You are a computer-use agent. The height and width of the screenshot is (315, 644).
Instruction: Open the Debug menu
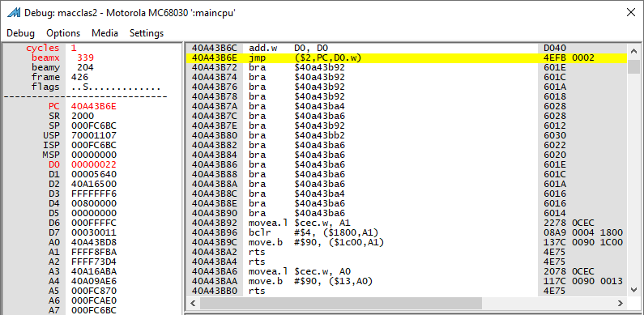[x=20, y=33]
